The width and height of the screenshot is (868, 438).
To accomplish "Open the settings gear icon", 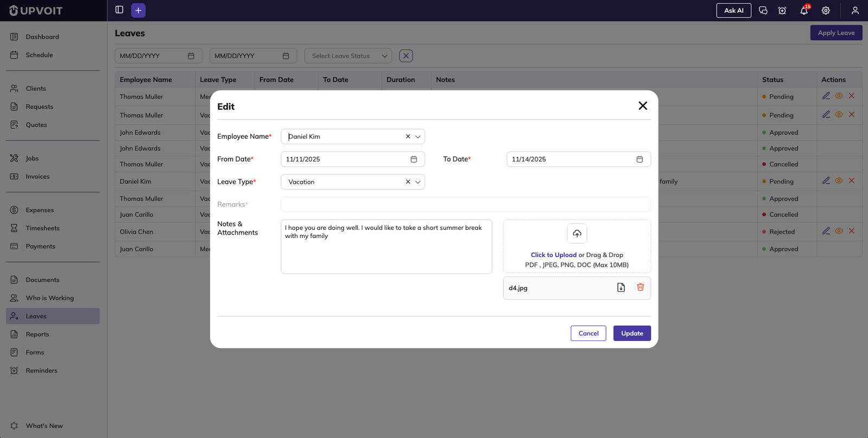I will point(826,10).
